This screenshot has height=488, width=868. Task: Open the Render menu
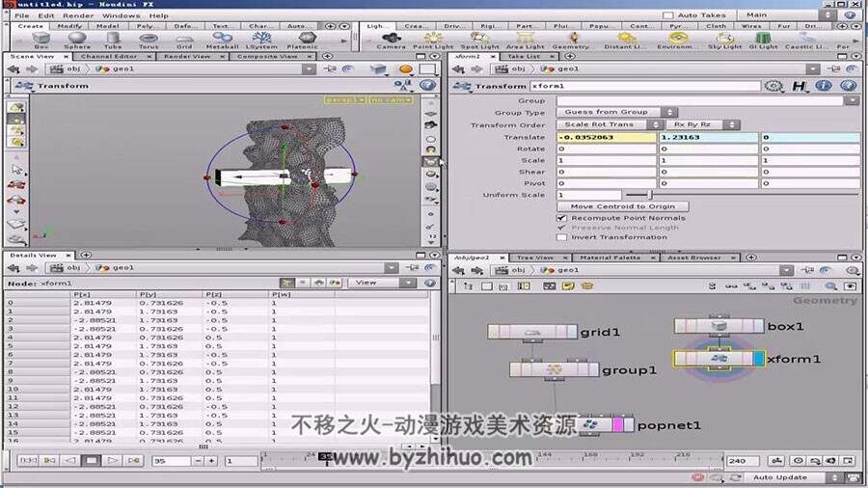coord(78,15)
